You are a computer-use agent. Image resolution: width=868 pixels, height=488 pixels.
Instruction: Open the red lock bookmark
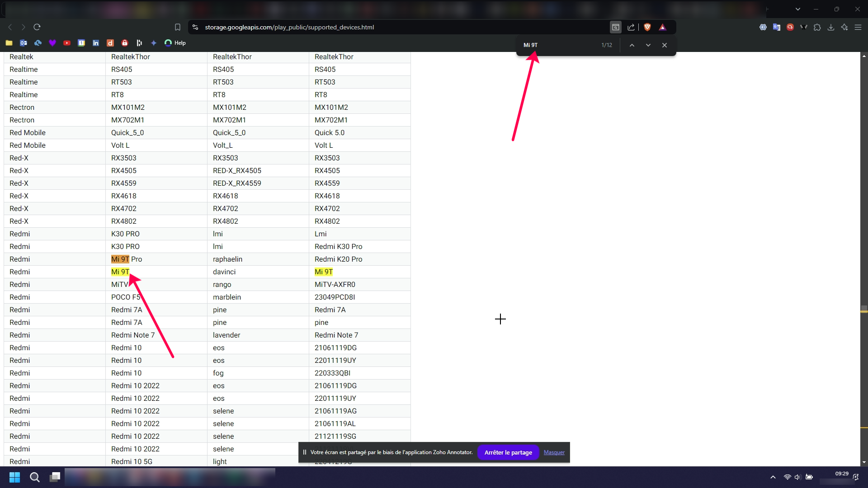(x=125, y=43)
